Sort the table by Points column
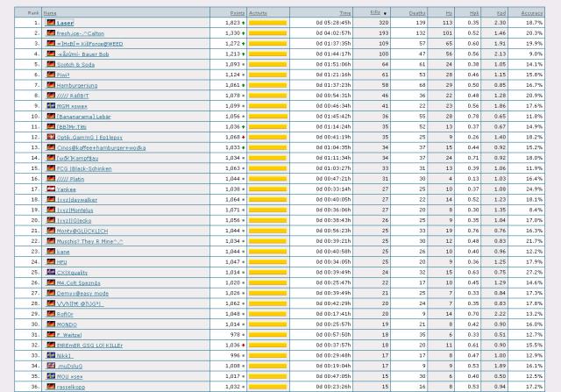Viewport: 561px width, 392px height. [235, 13]
